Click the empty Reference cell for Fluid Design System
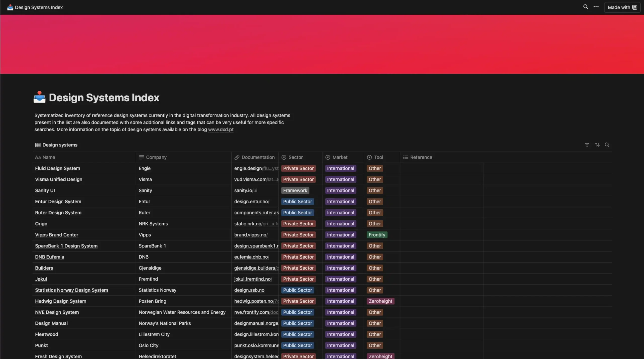This screenshot has height=359, width=644. [441, 168]
